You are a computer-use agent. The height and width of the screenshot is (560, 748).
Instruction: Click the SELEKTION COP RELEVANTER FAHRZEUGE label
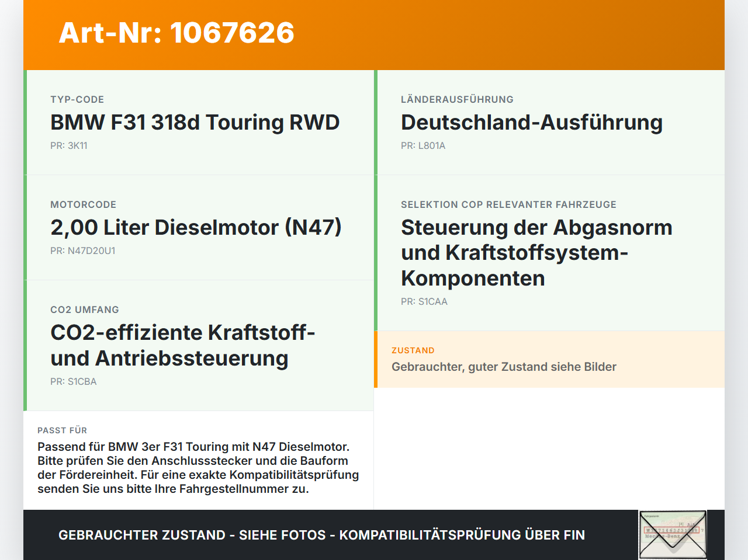point(508,204)
